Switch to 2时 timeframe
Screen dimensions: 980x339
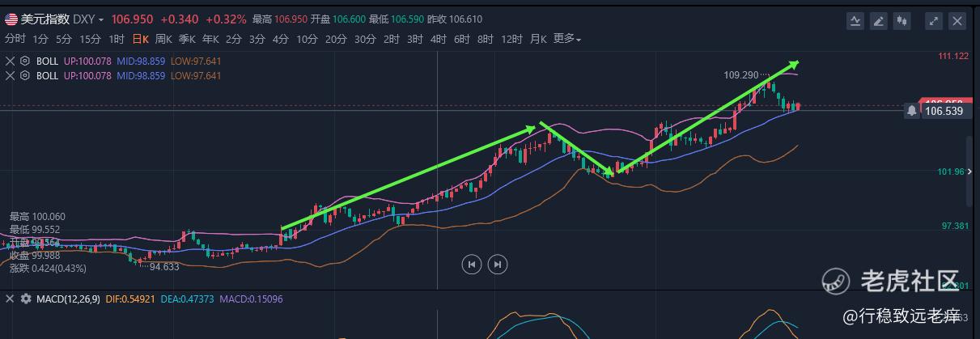click(x=392, y=38)
